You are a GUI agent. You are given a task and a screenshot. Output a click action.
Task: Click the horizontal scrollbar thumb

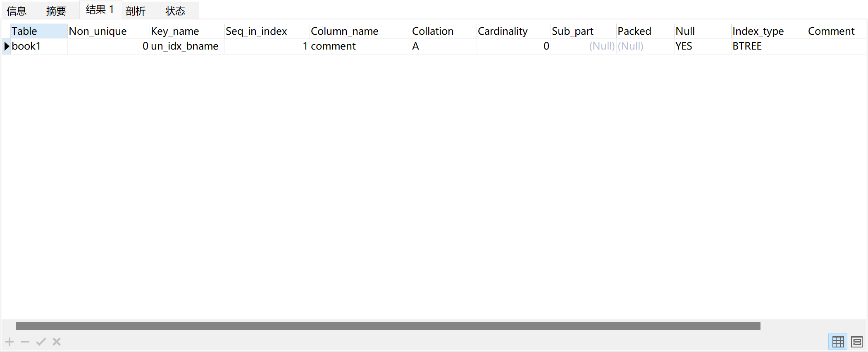[388, 326]
